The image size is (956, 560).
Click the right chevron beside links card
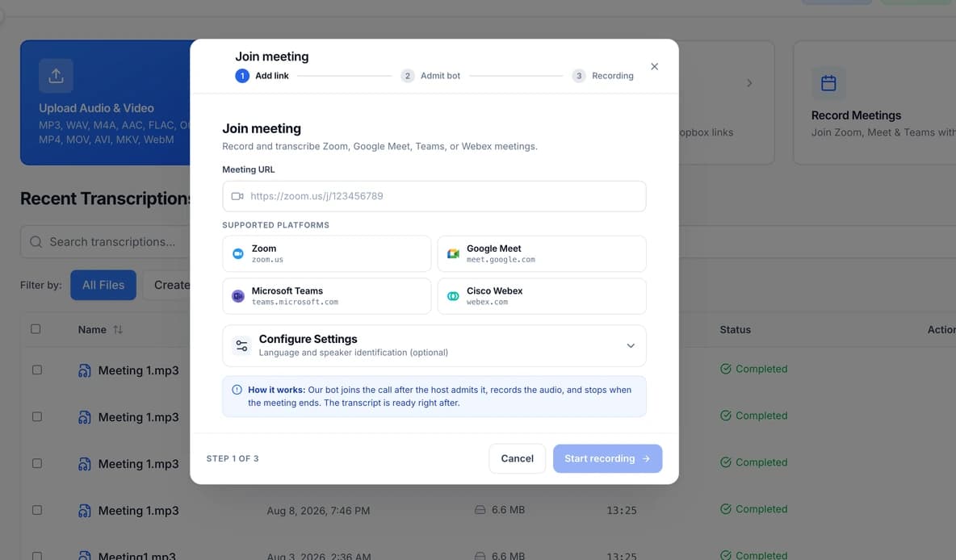point(749,83)
